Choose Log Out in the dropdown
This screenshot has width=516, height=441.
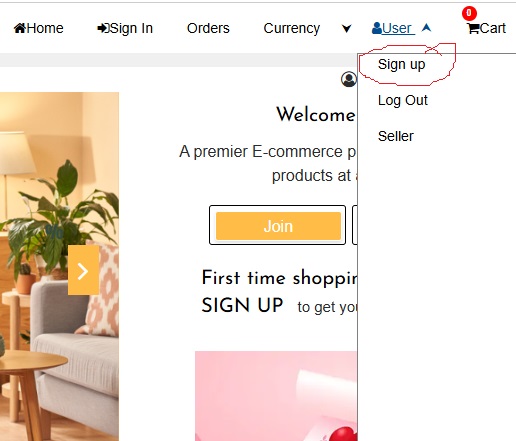click(x=403, y=100)
